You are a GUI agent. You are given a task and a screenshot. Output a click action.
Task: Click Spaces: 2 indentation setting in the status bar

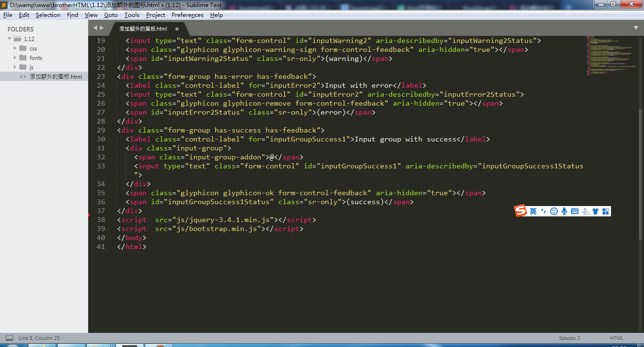pos(570,338)
